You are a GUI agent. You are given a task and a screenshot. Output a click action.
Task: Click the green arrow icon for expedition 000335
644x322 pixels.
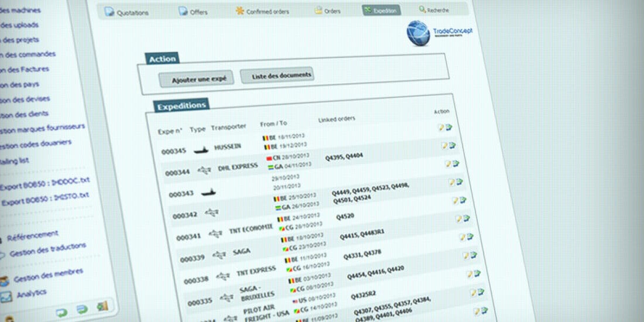(474, 255)
